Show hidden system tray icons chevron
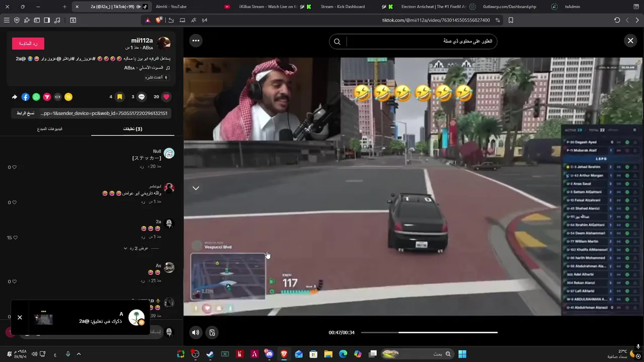The image size is (644, 362). pyautogui.click(x=78, y=354)
